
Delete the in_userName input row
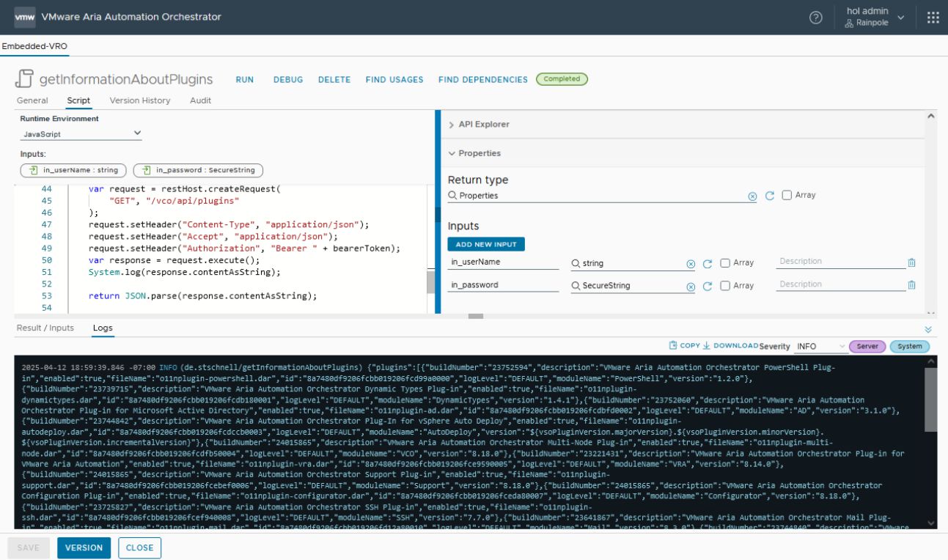911,262
